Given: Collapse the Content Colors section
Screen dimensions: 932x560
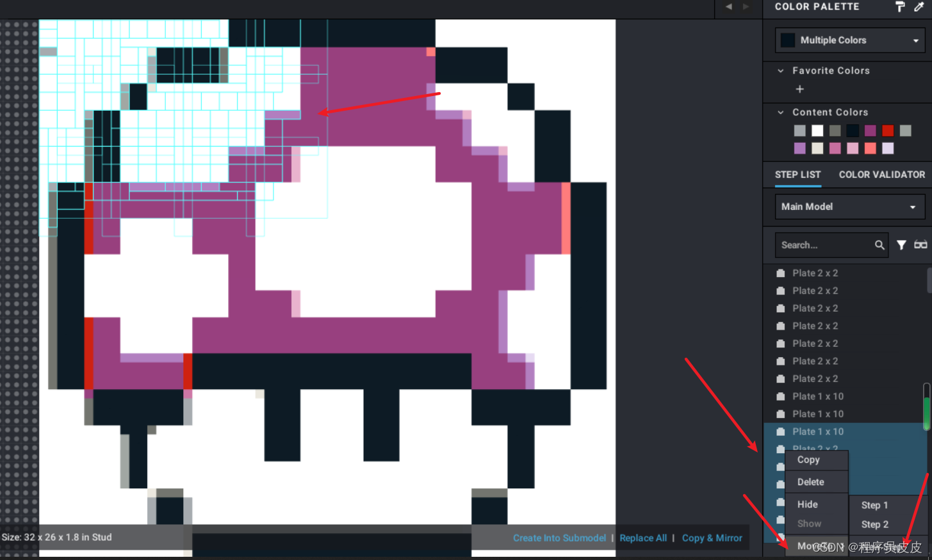Looking at the screenshot, I should 781,113.
